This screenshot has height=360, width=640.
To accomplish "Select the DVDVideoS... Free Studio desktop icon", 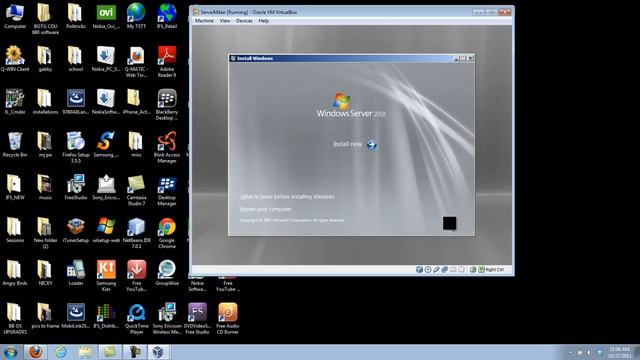I will (197, 319).
